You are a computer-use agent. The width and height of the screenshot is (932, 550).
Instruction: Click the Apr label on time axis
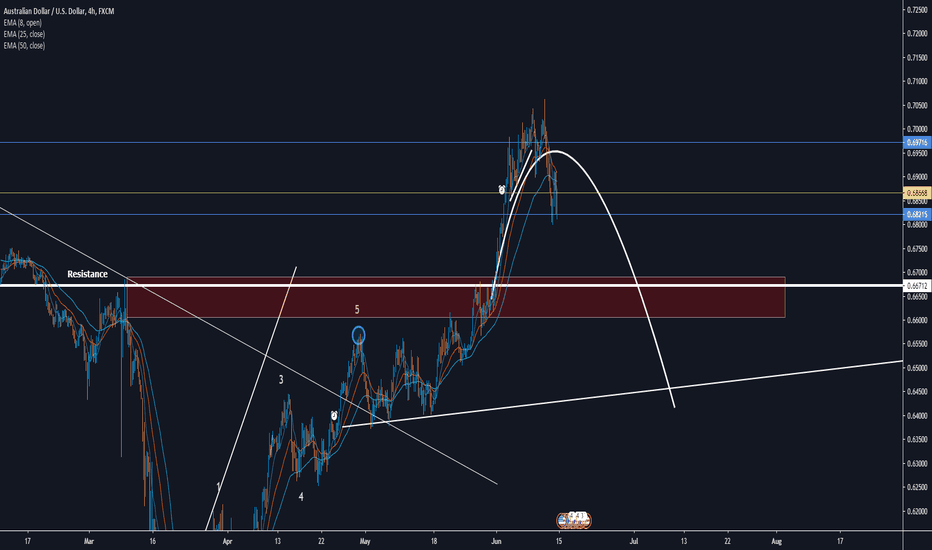(226, 541)
